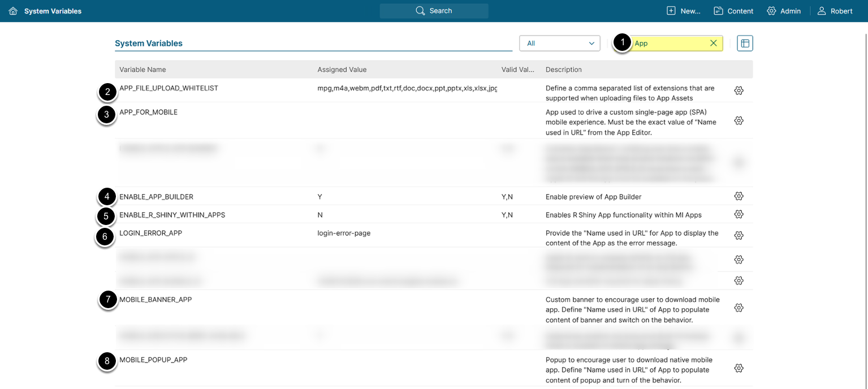
Task: Click gear icon for MOBILE_BANNER_APP
Action: click(x=739, y=308)
